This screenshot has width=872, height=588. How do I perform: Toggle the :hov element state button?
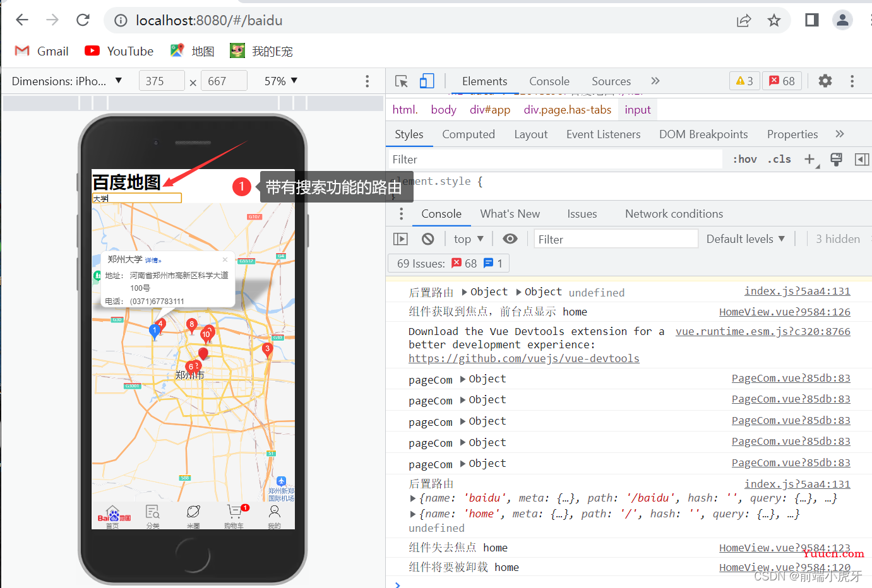(745, 160)
